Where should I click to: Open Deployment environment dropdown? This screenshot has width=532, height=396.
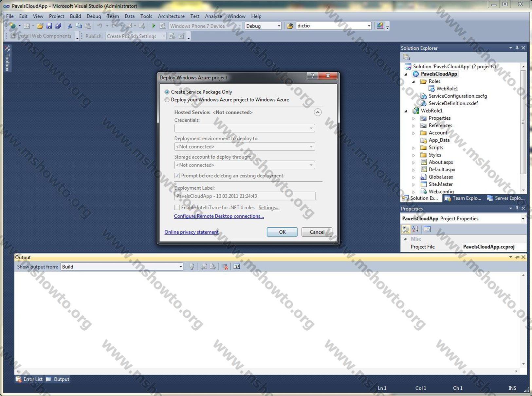coord(245,146)
